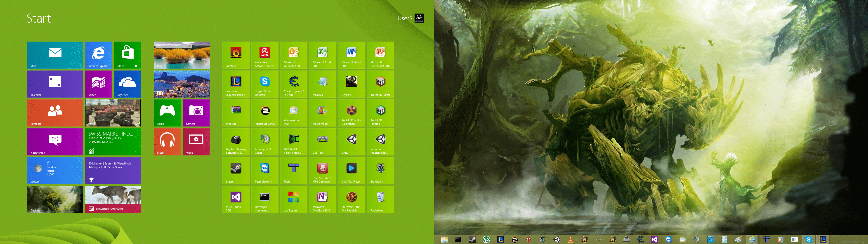Open the Kontakte people tile

55,113
